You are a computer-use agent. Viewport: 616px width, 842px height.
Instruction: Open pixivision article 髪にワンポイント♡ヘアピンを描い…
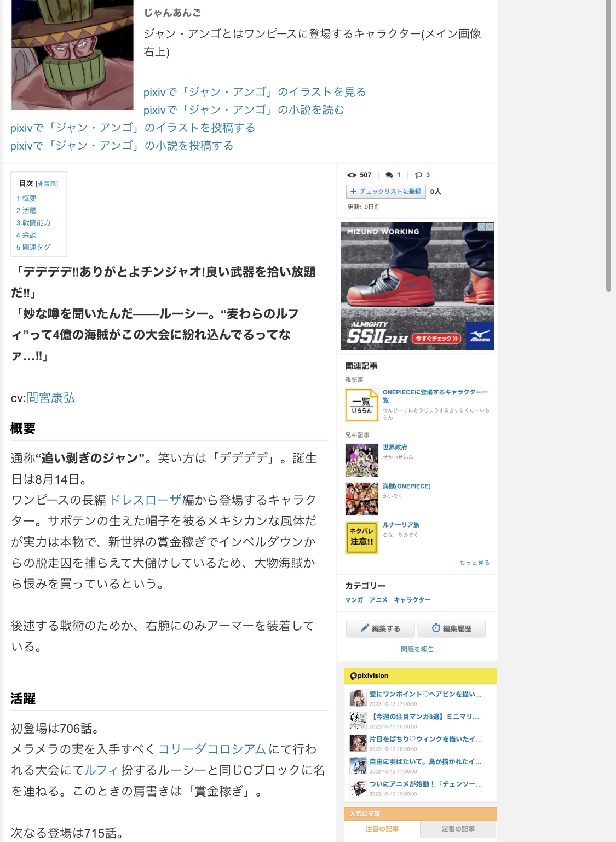coord(425,694)
